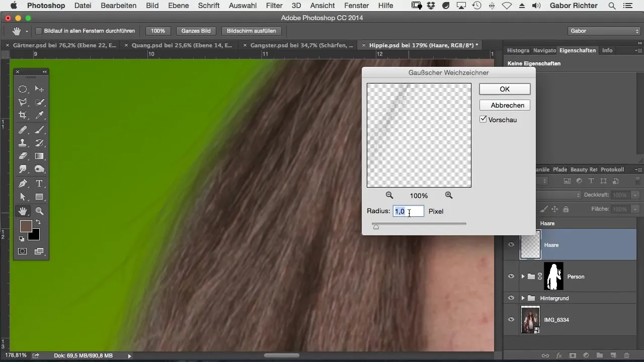Open Deckkraft opacity dropdown arrow
The width and height of the screenshot is (644, 362).
[636, 195]
